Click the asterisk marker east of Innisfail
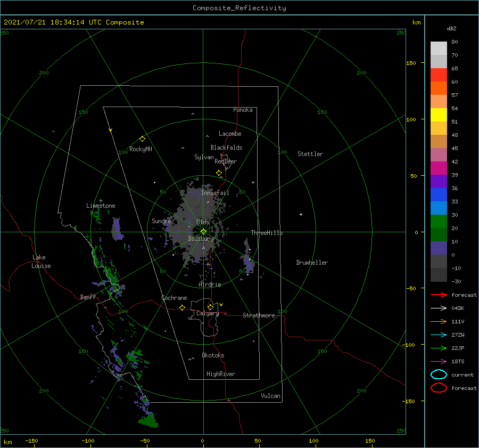The height and width of the screenshot is (448, 479). click(253, 183)
